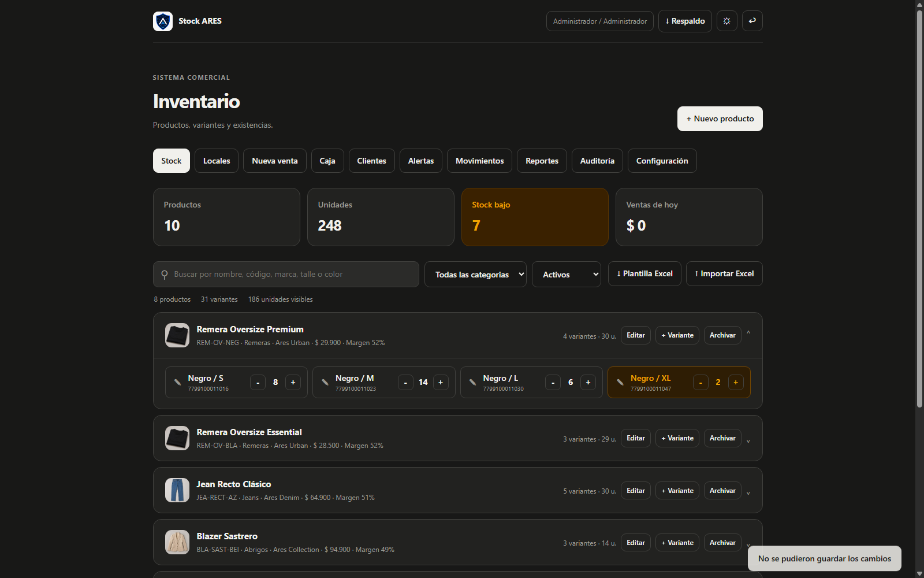Open Reportes tab
The width and height of the screenshot is (924, 578).
[x=542, y=161]
